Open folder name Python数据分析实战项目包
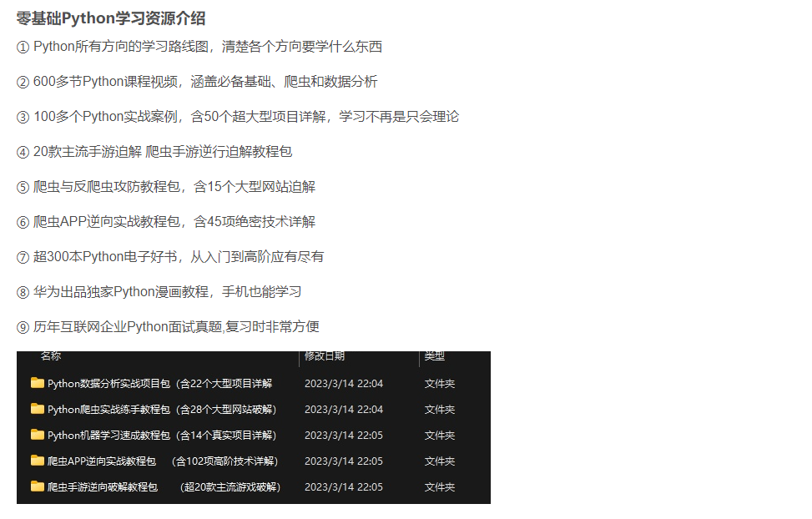This screenshot has width=812, height=519. click(160, 383)
